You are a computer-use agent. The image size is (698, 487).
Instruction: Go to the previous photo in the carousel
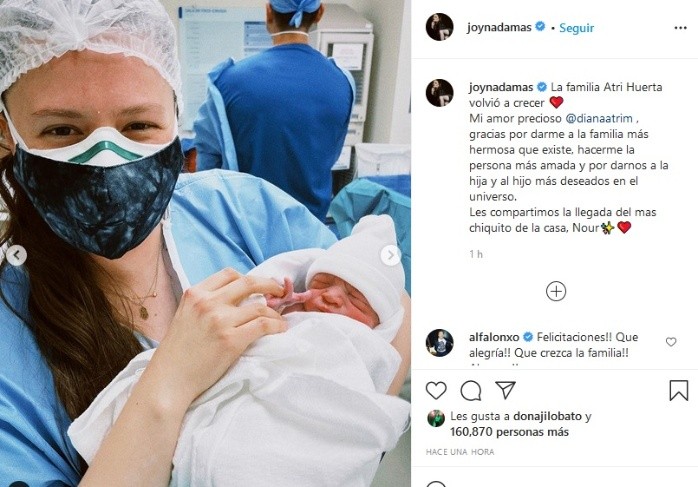point(16,256)
